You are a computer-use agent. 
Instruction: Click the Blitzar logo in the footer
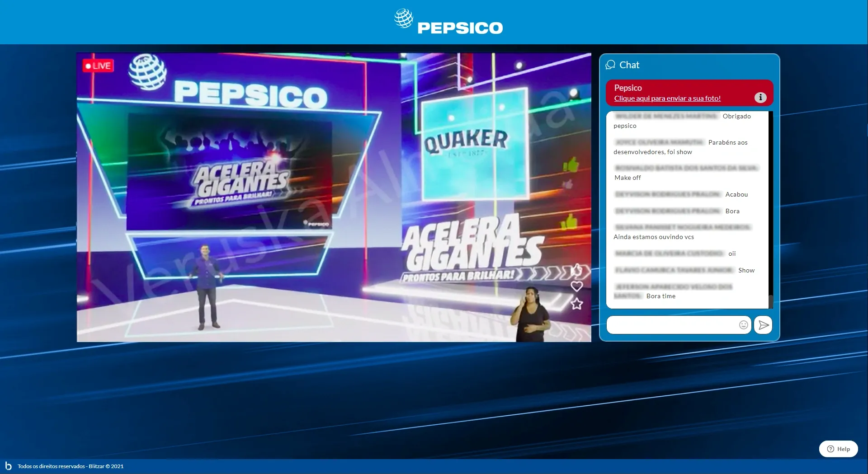[8, 466]
